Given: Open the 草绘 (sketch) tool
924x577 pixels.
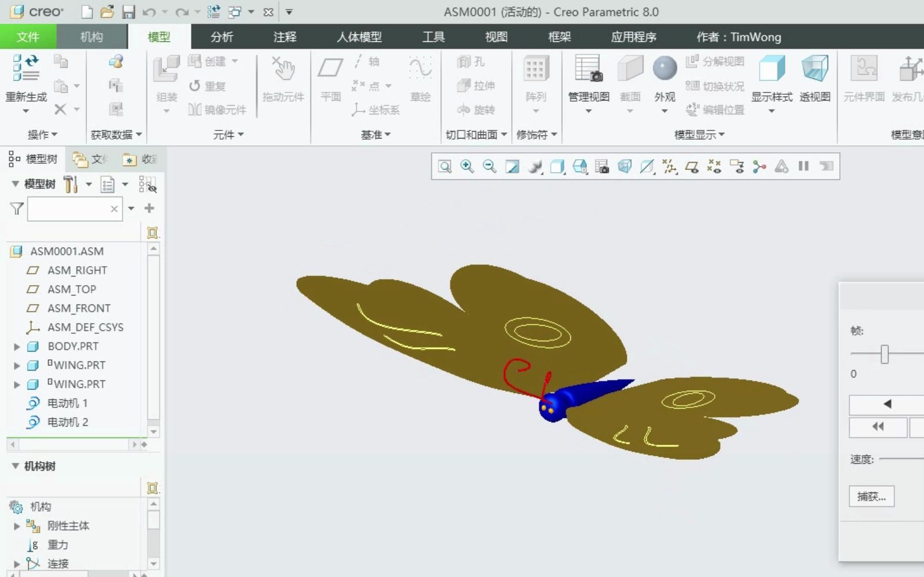Looking at the screenshot, I should pyautogui.click(x=420, y=80).
